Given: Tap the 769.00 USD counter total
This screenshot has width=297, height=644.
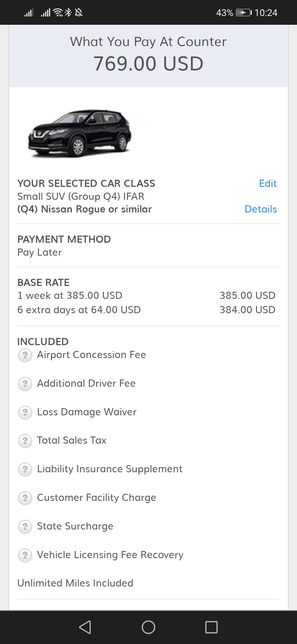Looking at the screenshot, I should pyautogui.click(x=148, y=64).
